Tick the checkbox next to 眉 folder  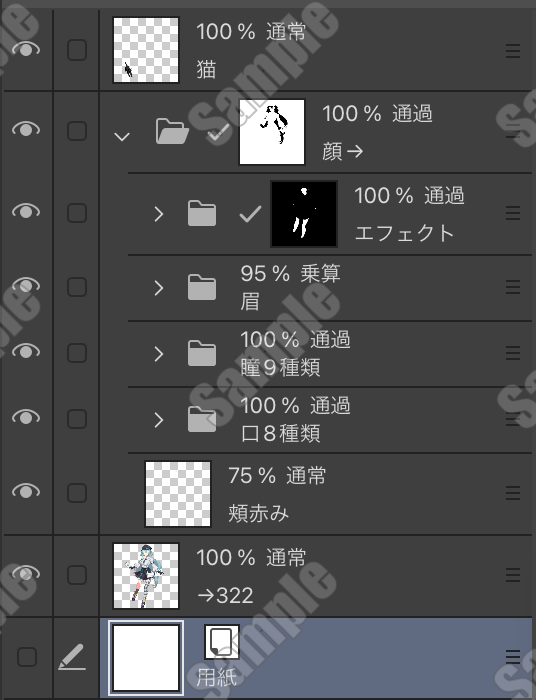pyautogui.click(x=77, y=287)
